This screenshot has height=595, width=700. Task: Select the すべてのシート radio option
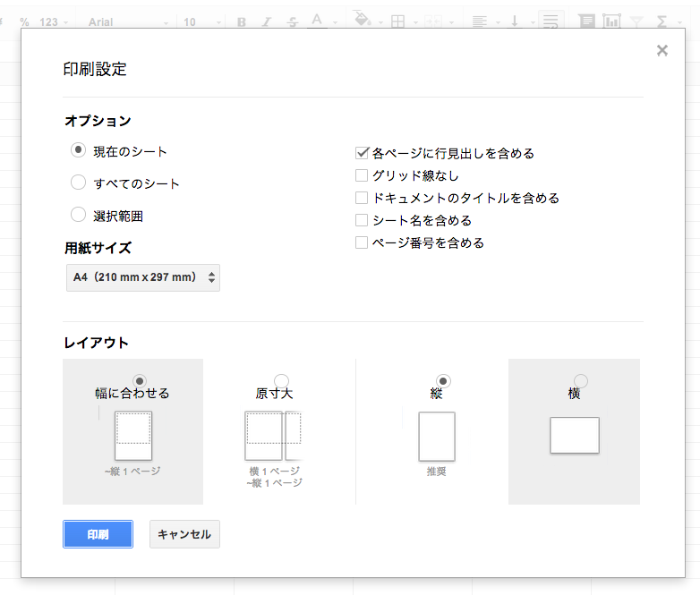78,183
